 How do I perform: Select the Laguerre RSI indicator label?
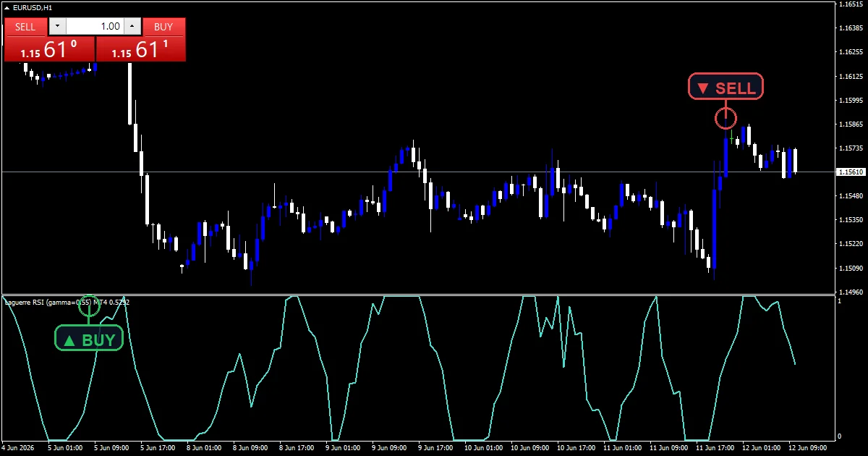[67, 302]
